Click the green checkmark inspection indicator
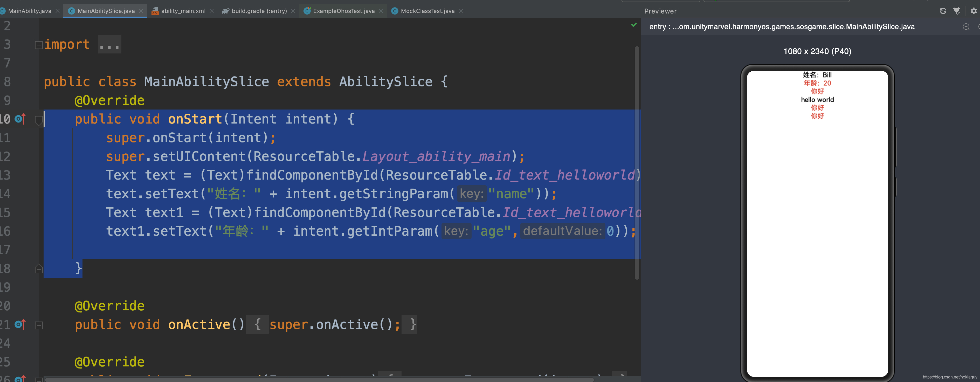 point(633,25)
